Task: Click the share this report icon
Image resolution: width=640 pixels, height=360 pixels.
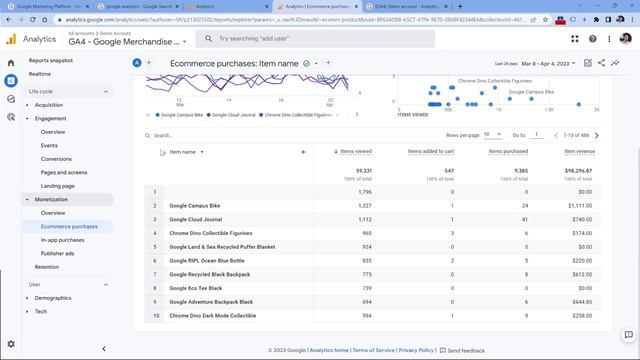Action: [601, 63]
